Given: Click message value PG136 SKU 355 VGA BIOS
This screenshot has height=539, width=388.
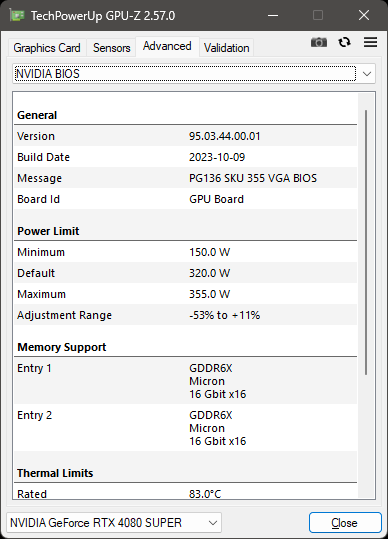Looking at the screenshot, I should tap(253, 178).
